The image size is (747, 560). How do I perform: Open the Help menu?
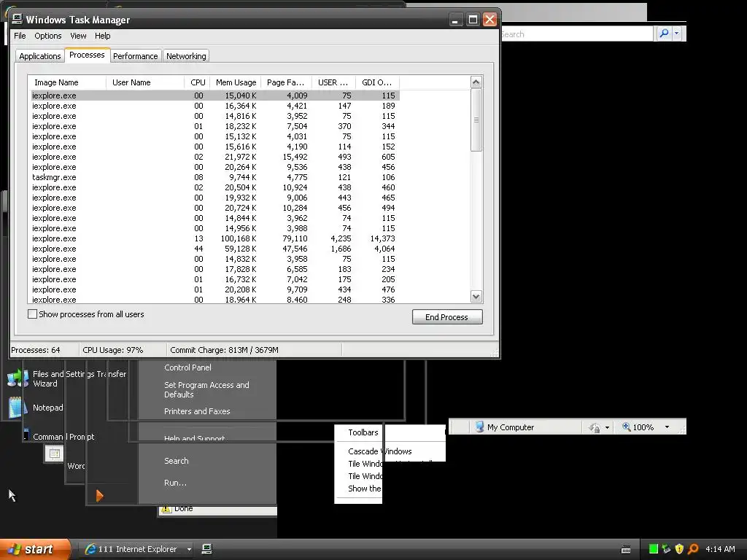(x=102, y=36)
